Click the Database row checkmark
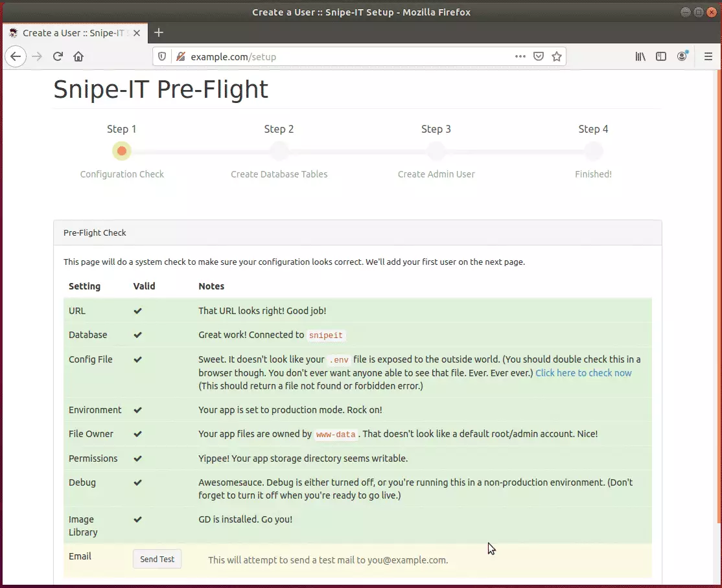 tap(137, 335)
